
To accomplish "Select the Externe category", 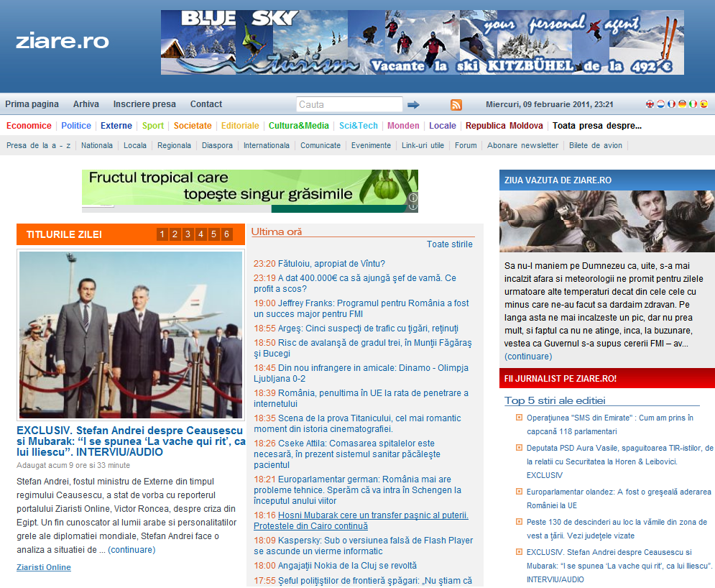I will [x=116, y=126].
